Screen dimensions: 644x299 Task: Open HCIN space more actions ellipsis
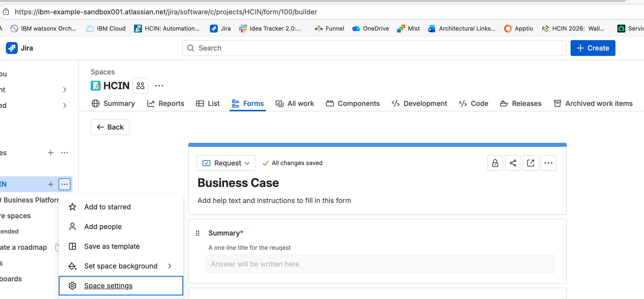click(x=159, y=86)
